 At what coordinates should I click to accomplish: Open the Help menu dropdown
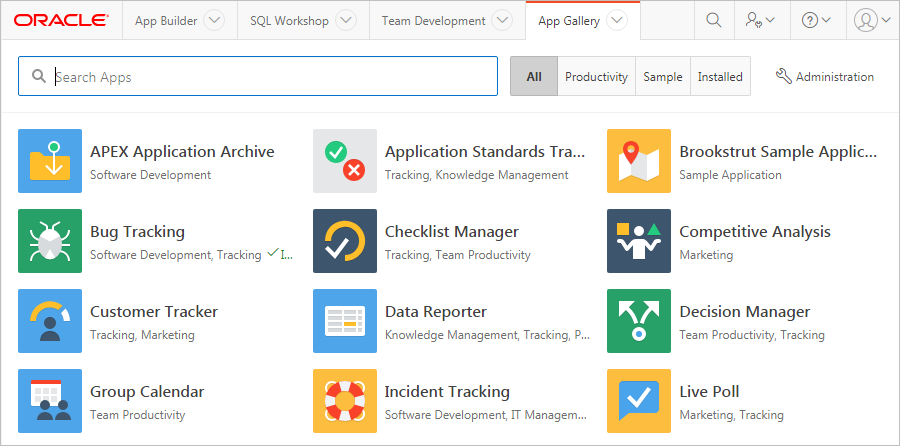(817, 20)
